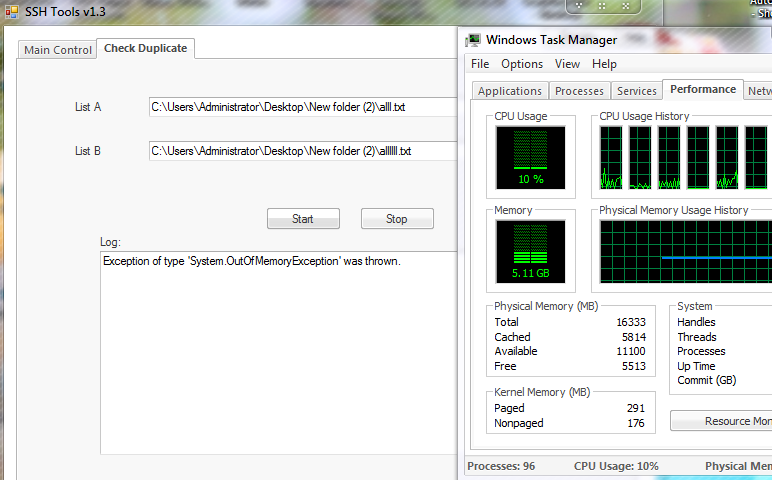Screen dimensions: 772x480
Task: Click the List A label
Action: [88, 107]
